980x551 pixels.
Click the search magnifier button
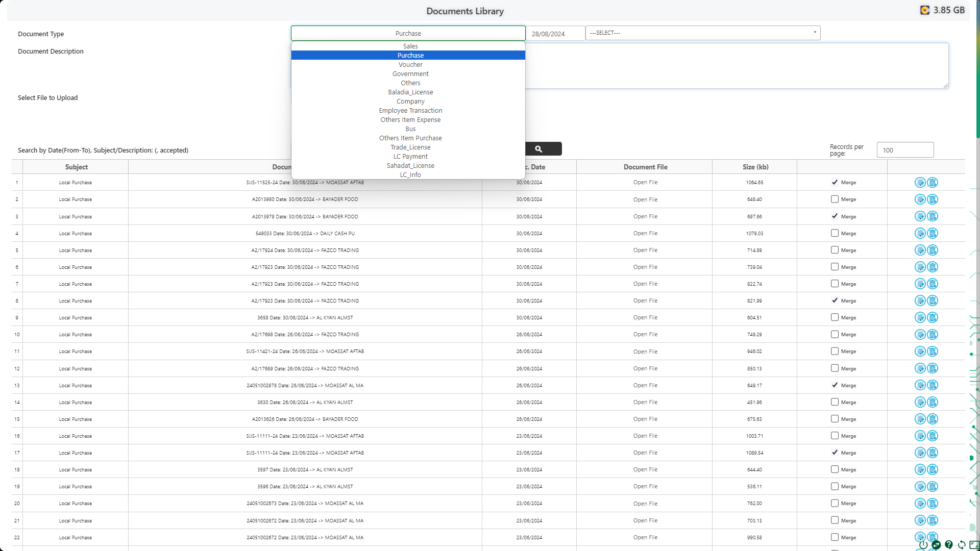tap(540, 148)
